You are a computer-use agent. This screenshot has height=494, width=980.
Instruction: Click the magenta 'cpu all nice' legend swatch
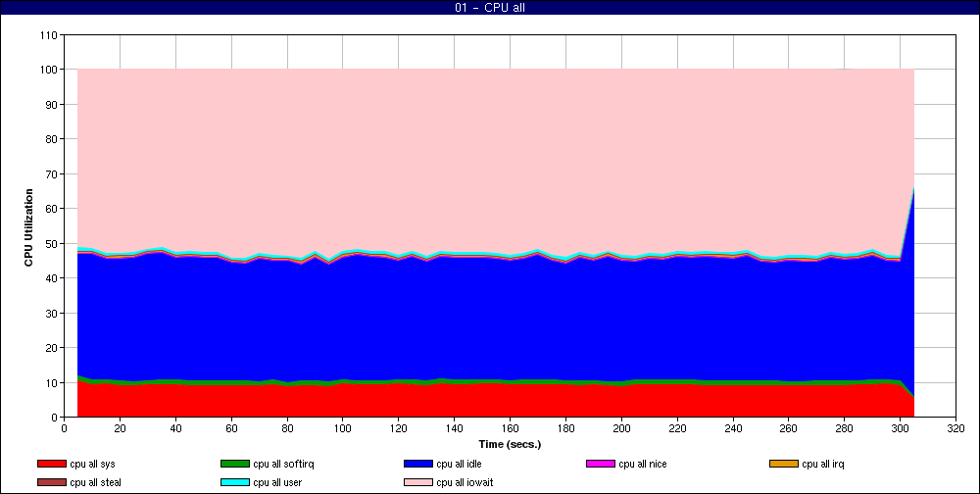click(601, 464)
